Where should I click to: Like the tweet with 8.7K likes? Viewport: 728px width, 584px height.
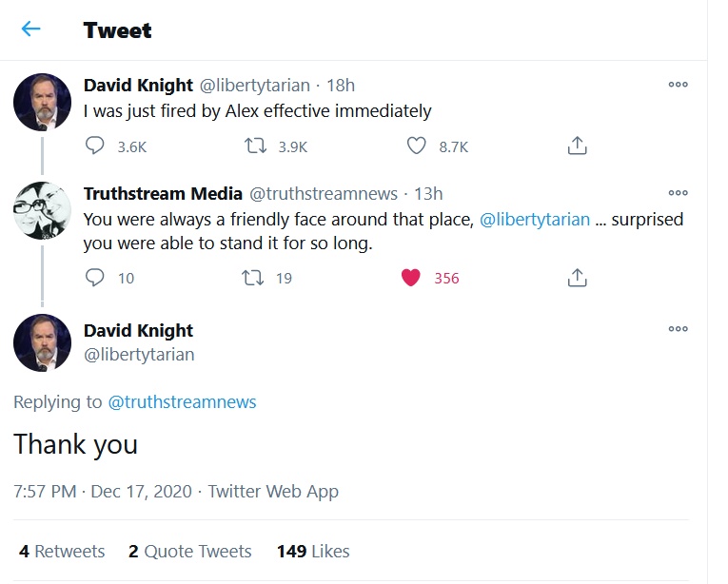click(x=416, y=146)
